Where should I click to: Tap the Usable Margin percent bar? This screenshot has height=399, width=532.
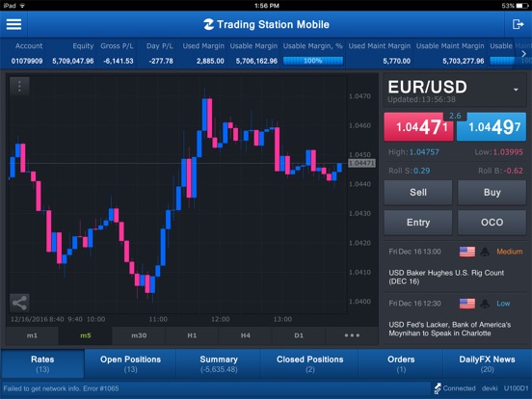(x=313, y=61)
